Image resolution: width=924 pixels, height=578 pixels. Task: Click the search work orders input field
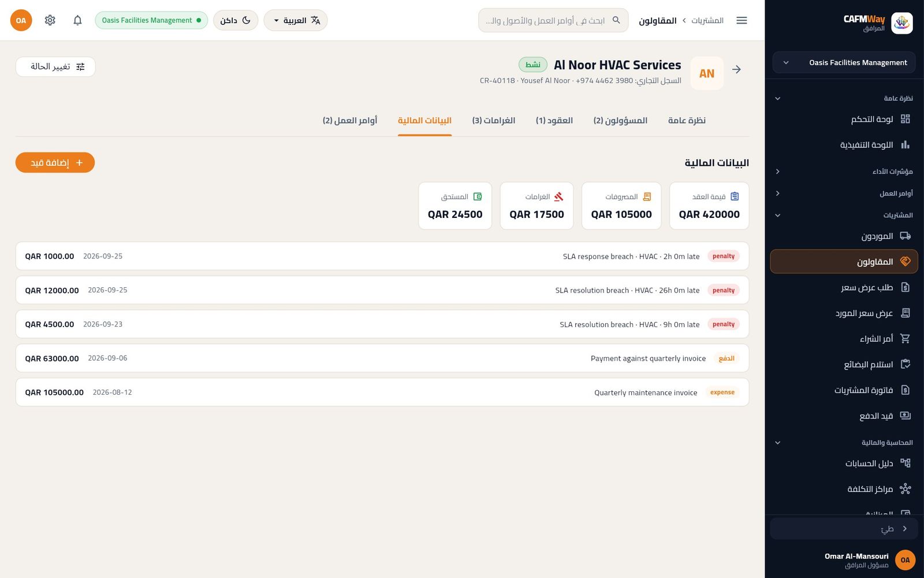[x=553, y=20]
